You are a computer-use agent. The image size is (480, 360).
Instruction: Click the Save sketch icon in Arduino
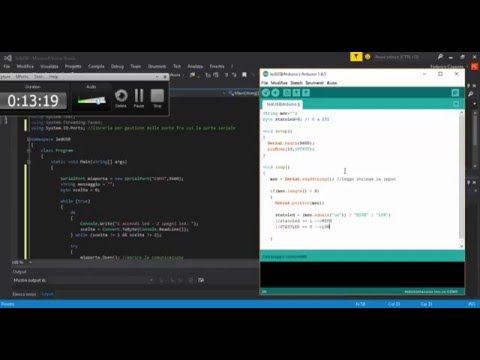point(306,93)
